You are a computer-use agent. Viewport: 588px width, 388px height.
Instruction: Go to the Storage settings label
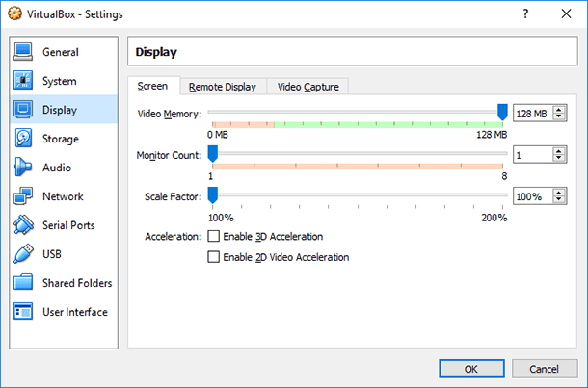pos(61,139)
